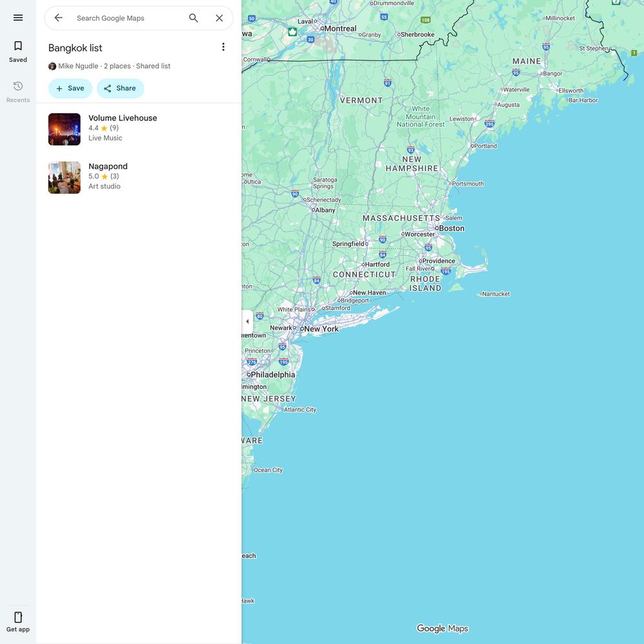Click the Saved bookmark icon
The image size is (644, 644).
click(18, 46)
